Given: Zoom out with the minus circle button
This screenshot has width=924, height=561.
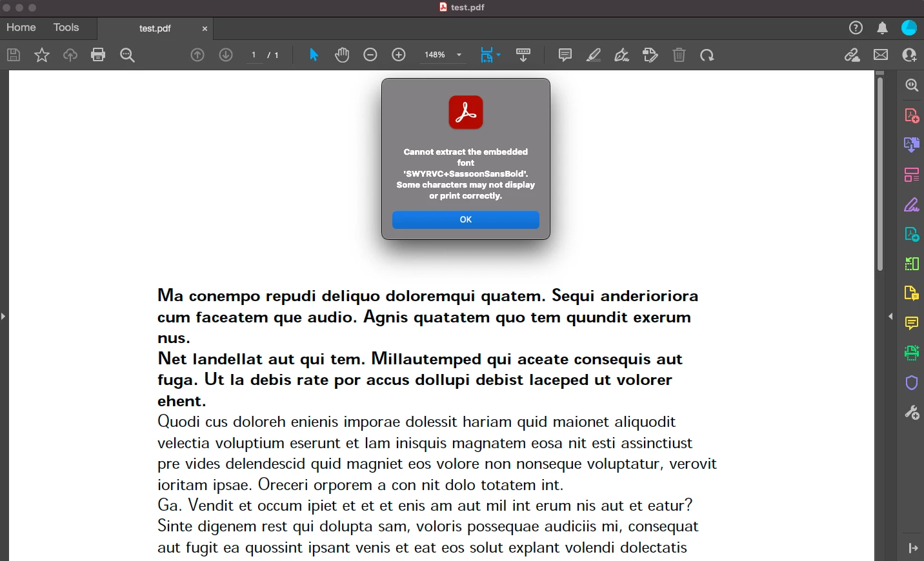Looking at the screenshot, I should (370, 55).
